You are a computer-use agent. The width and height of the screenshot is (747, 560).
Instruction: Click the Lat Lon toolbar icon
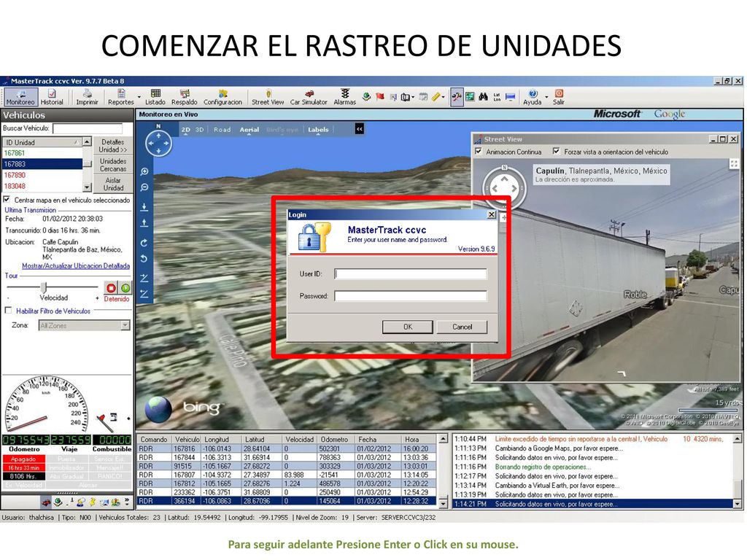click(x=497, y=97)
